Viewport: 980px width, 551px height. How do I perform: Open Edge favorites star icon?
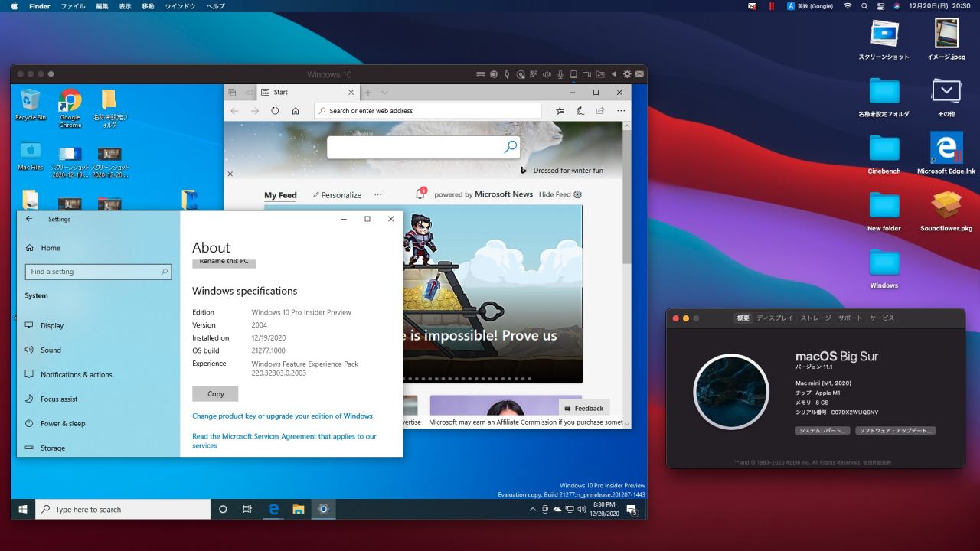point(560,111)
